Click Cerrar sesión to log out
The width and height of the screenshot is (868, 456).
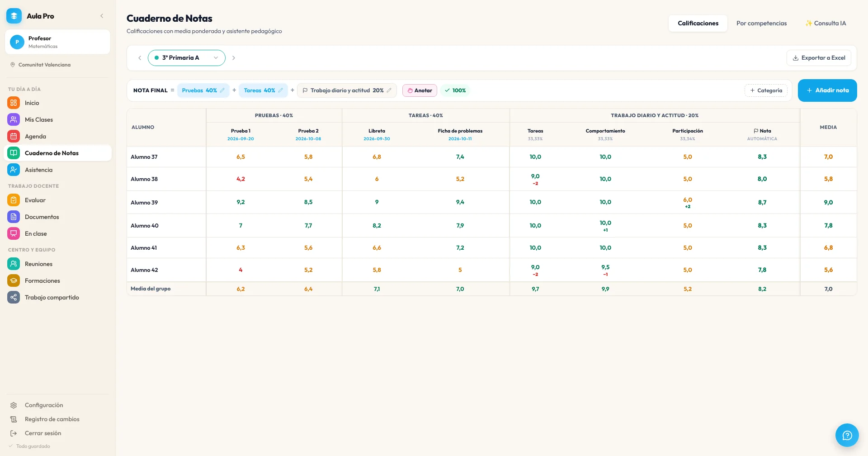point(57,433)
